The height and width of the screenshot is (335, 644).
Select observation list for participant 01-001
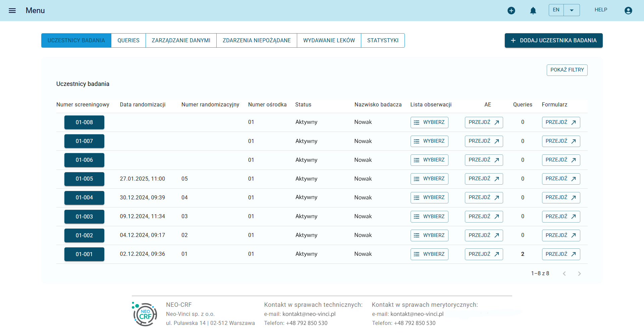pyautogui.click(x=429, y=254)
